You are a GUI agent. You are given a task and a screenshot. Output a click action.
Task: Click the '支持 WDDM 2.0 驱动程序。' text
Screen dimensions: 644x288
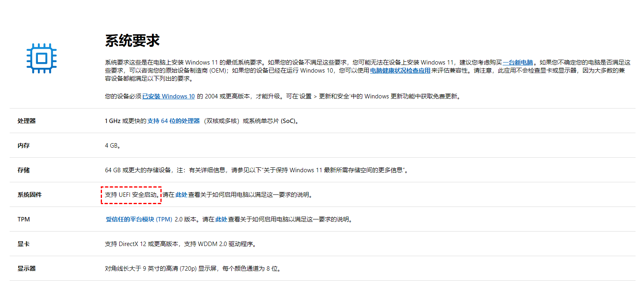pos(220,244)
